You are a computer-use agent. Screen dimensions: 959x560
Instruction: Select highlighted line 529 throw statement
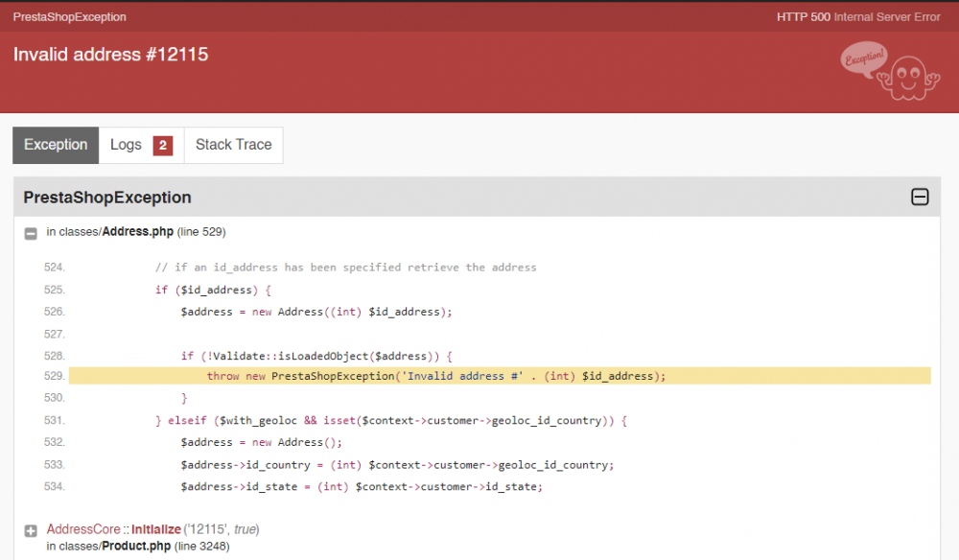[x=500, y=376]
